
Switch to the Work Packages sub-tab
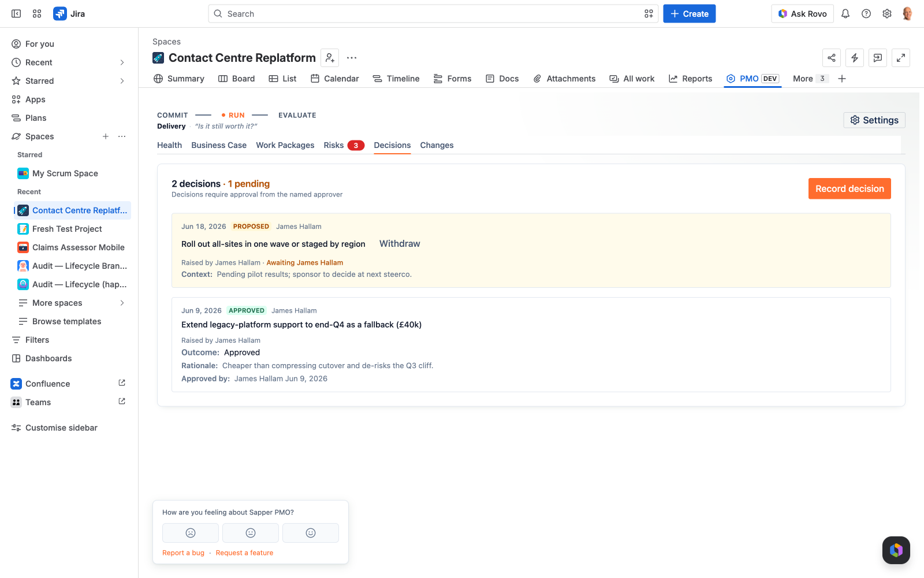coord(285,145)
